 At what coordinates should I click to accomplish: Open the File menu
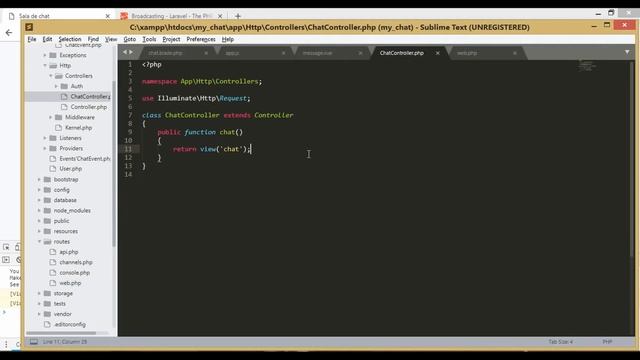(32, 39)
